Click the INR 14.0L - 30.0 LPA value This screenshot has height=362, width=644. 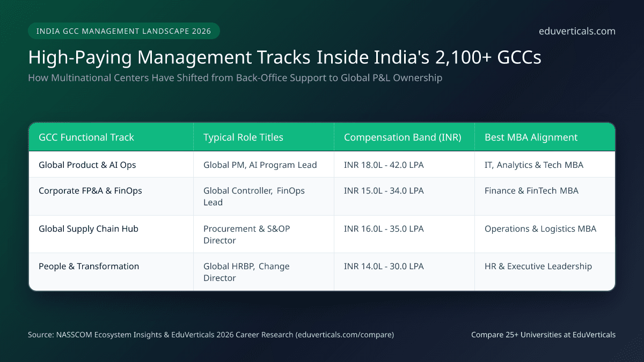click(384, 266)
